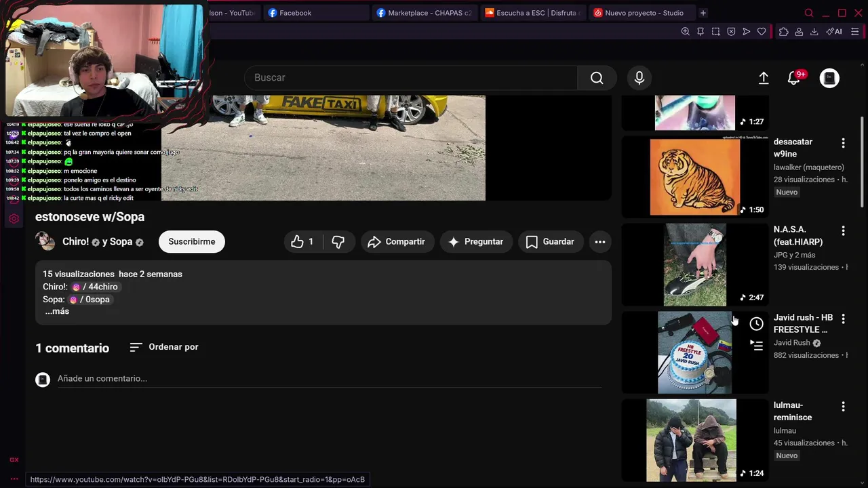This screenshot has width=868, height=488.
Task: Save video with Guardar button
Action: click(x=550, y=242)
